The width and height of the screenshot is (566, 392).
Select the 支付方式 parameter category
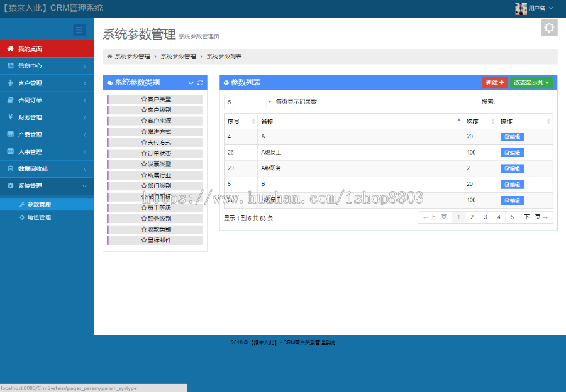click(155, 143)
